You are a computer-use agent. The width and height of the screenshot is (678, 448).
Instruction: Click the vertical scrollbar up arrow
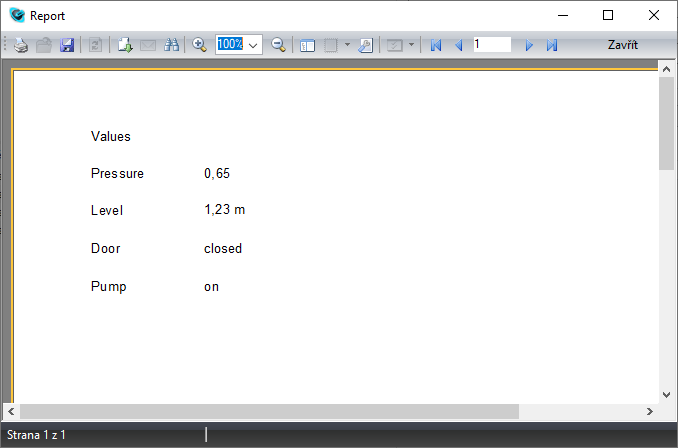[666, 69]
